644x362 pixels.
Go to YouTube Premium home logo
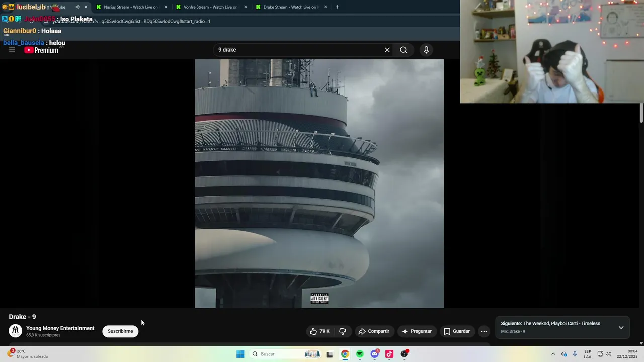click(x=41, y=50)
